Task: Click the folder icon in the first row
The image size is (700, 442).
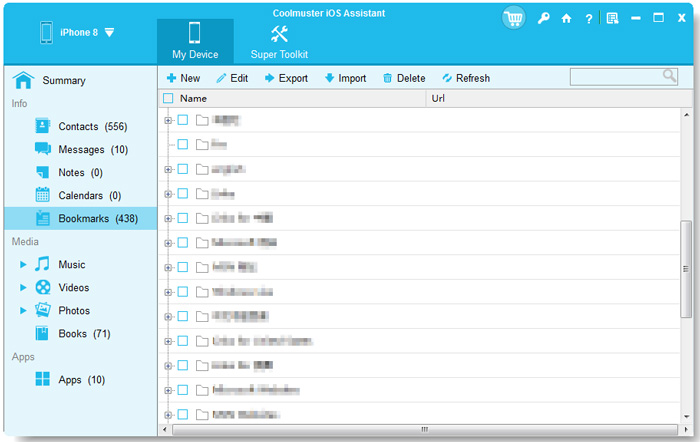Action: point(202,120)
